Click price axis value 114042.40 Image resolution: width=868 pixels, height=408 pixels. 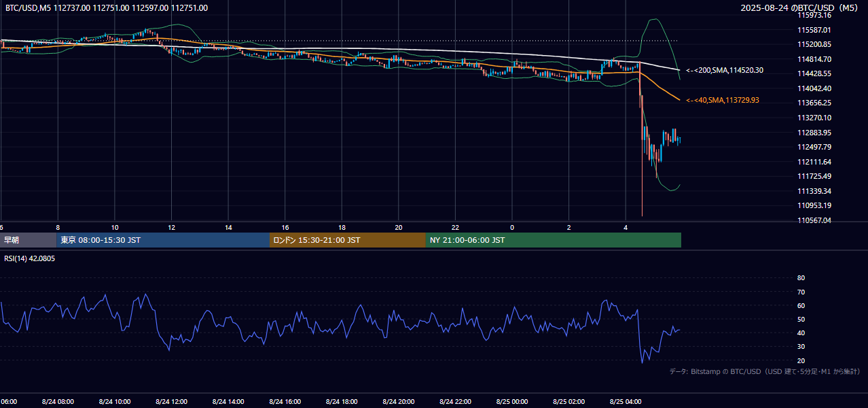point(814,88)
